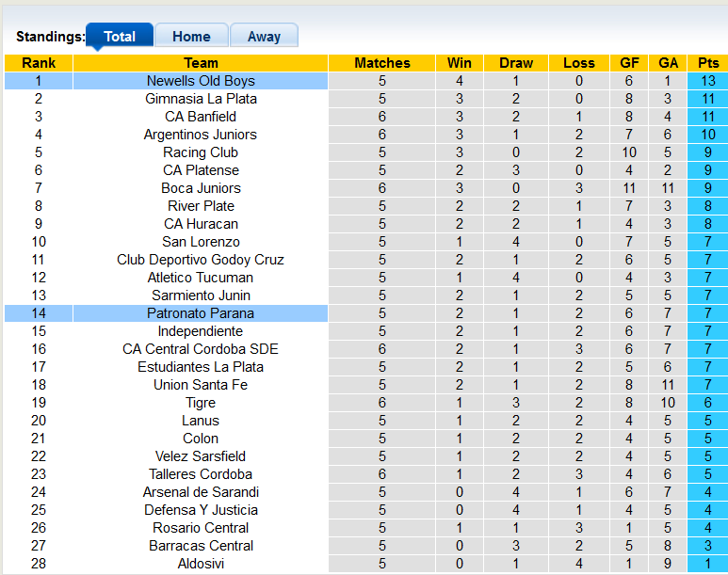Click the highlighted Patronato Parana team

click(201, 313)
